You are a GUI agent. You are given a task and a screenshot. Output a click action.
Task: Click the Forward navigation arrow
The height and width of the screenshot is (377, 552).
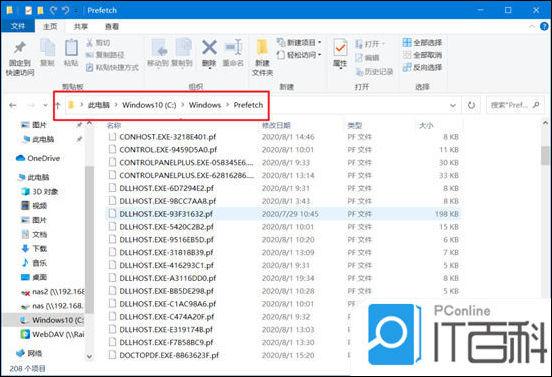31,105
